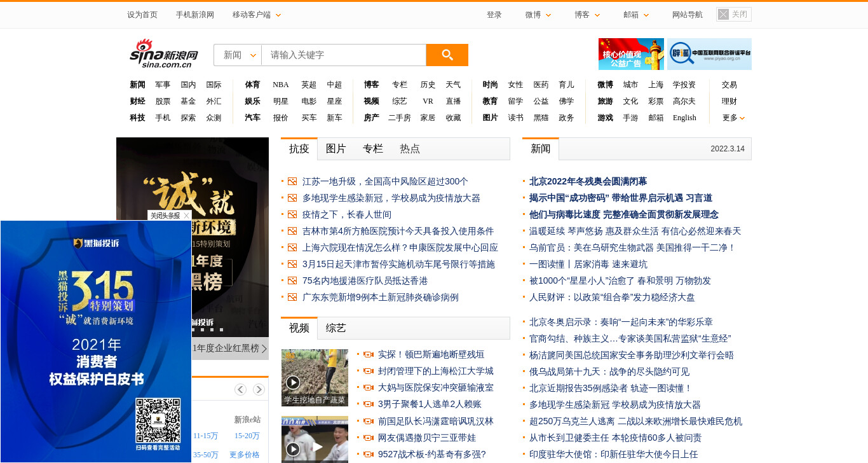
Task: Click video icon beside 前国足队长冯潇霆暗讽巩汉林
Action: [368, 421]
